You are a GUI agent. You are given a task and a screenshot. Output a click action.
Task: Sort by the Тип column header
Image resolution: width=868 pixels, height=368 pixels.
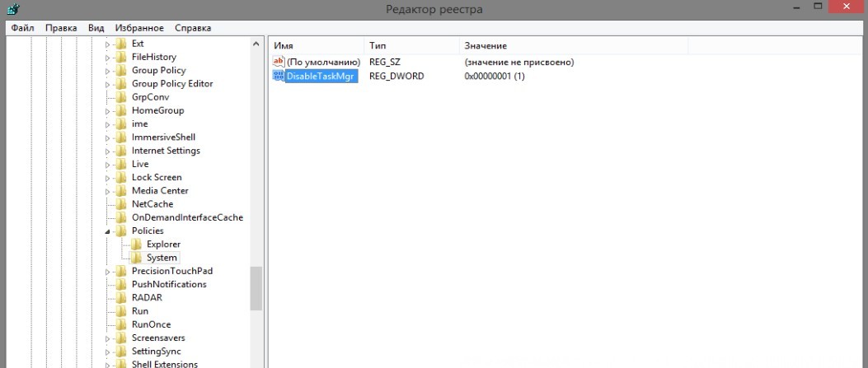412,46
